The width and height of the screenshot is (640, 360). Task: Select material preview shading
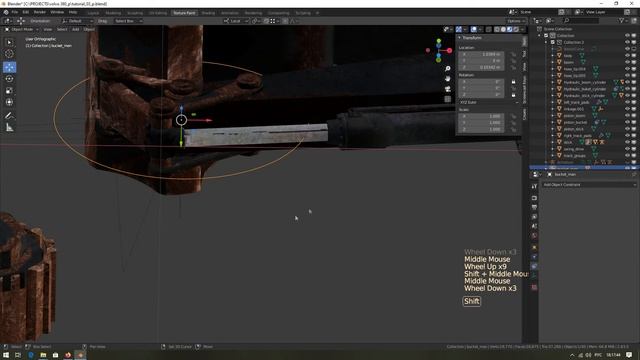[510, 29]
